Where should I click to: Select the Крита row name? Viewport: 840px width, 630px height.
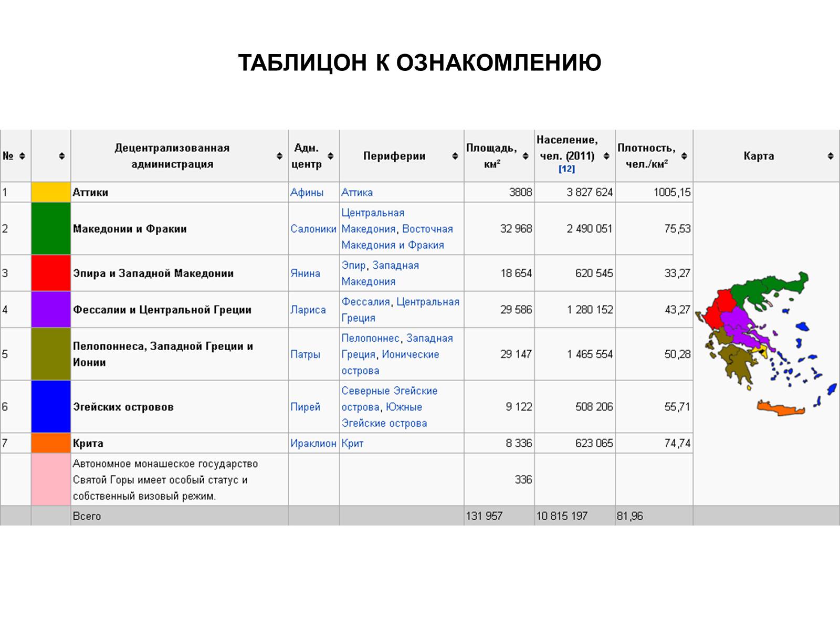88,443
